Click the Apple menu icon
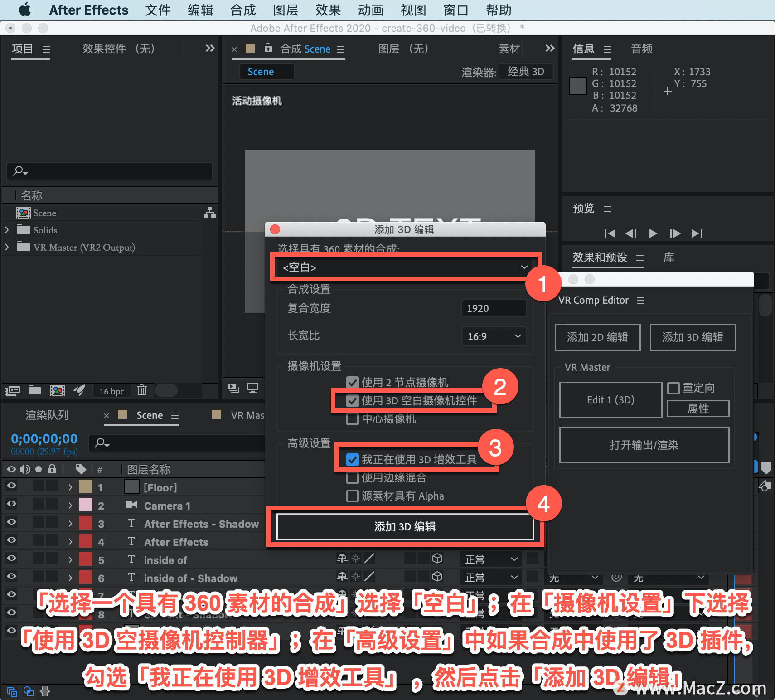Image resolution: width=775 pixels, height=700 pixels. click(25, 10)
